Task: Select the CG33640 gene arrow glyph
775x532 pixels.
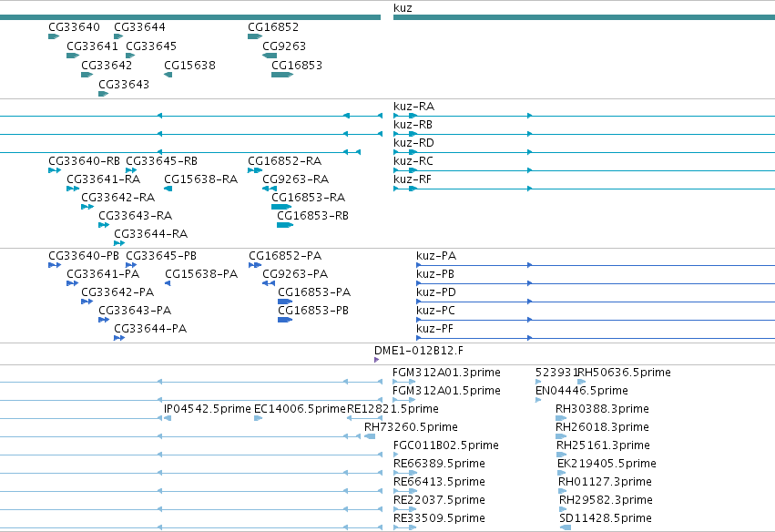Action: coord(54,36)
